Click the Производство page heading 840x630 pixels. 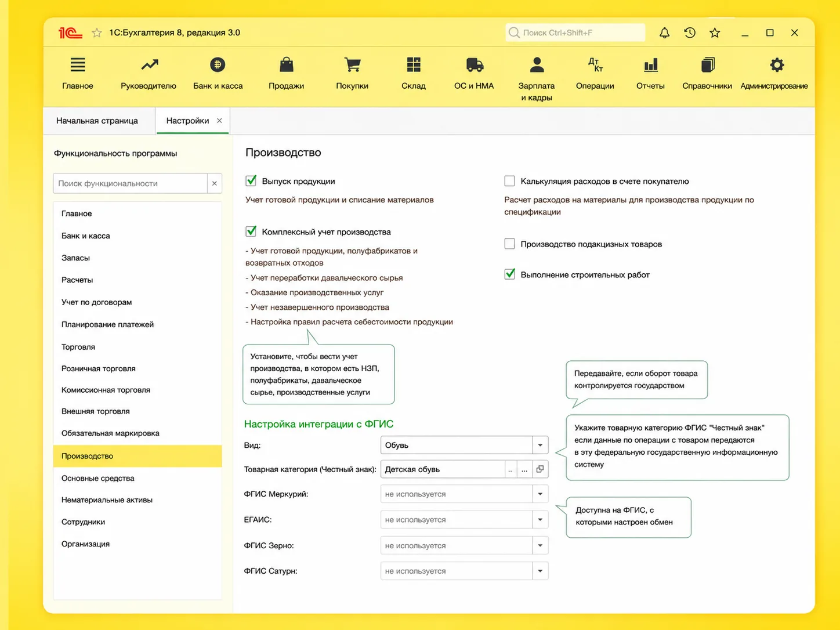pos(283,153)
